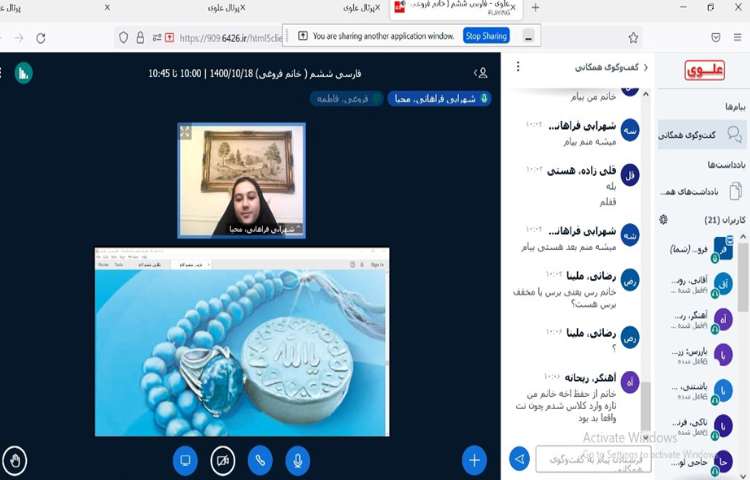Image resolution: width=750 pixels, height=480 pixels.
Task: Send the chat message arrow button
Action: [520, 459]
